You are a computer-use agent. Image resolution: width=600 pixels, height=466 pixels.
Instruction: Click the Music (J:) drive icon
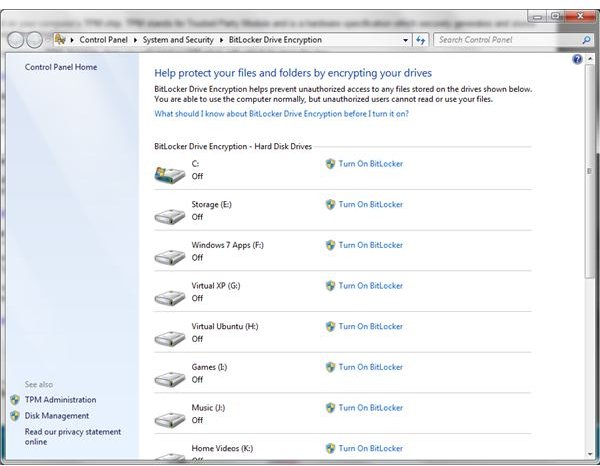click(170, 420)
